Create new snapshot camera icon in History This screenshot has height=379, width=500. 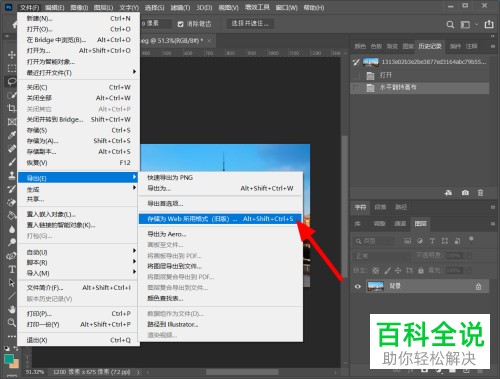pyautogui.click(x=465, y=193)
